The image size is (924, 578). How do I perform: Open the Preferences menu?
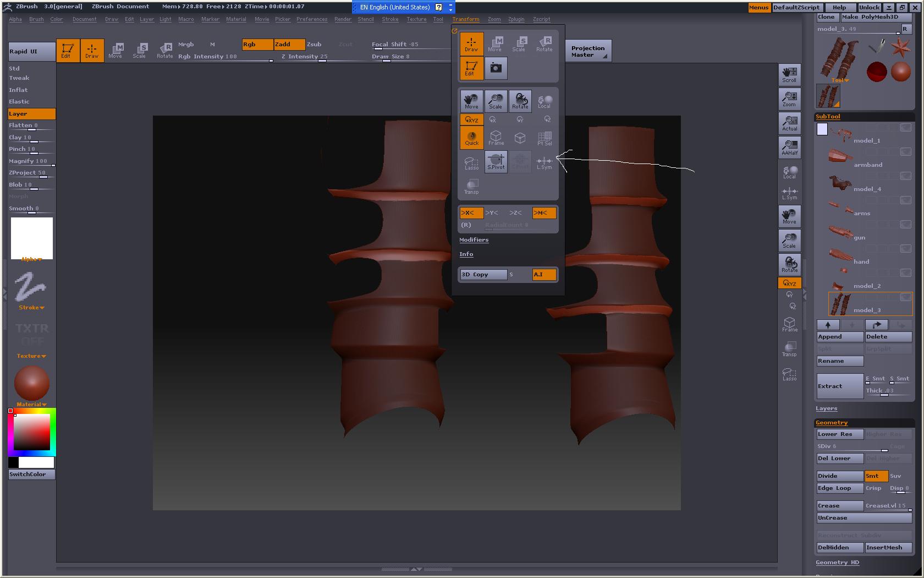pyautogui.click(x=311, y=19)
